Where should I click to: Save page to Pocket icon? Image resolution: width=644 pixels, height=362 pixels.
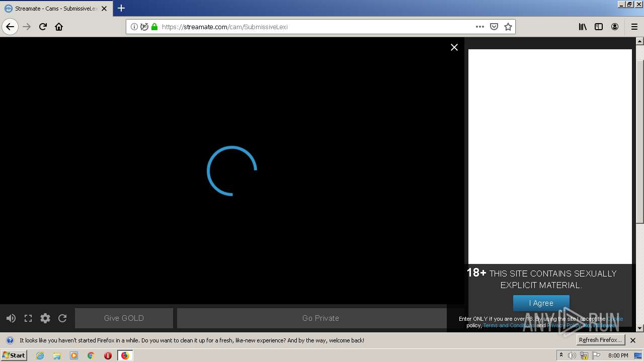[494, 27]
